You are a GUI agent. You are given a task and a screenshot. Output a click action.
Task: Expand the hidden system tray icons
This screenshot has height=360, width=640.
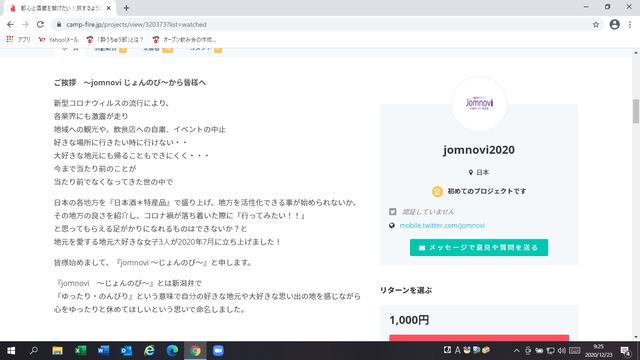[516, 351]
